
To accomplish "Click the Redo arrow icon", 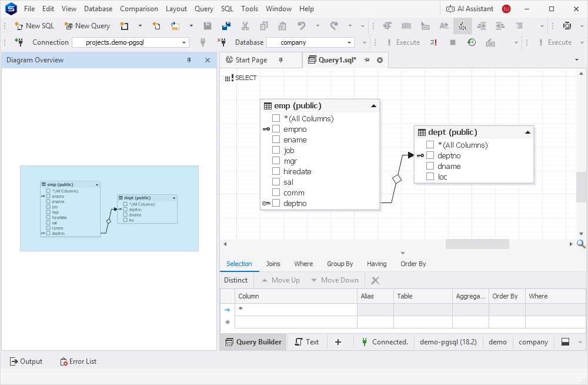I will coord(334,26).
